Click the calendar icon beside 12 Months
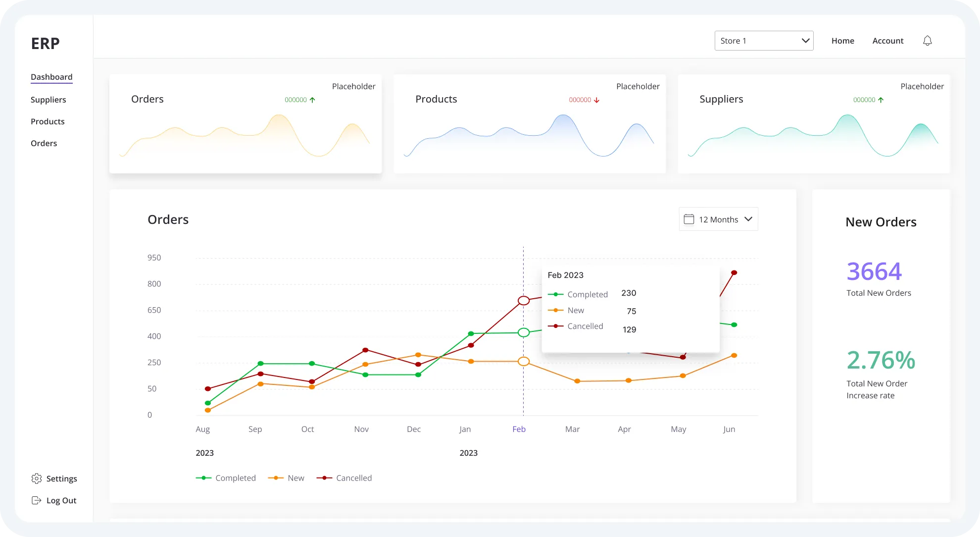The width and height of the screenshot is (980, 537). click(689, 219)
